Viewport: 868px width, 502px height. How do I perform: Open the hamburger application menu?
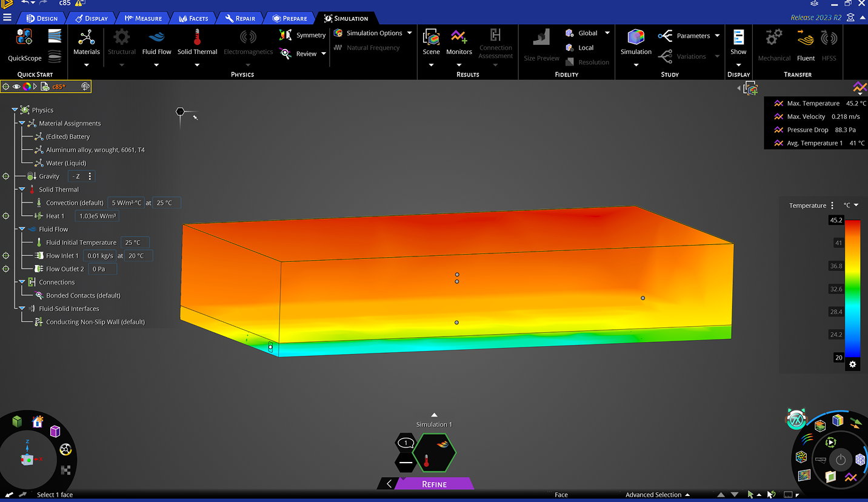click(x=7, y=18)
